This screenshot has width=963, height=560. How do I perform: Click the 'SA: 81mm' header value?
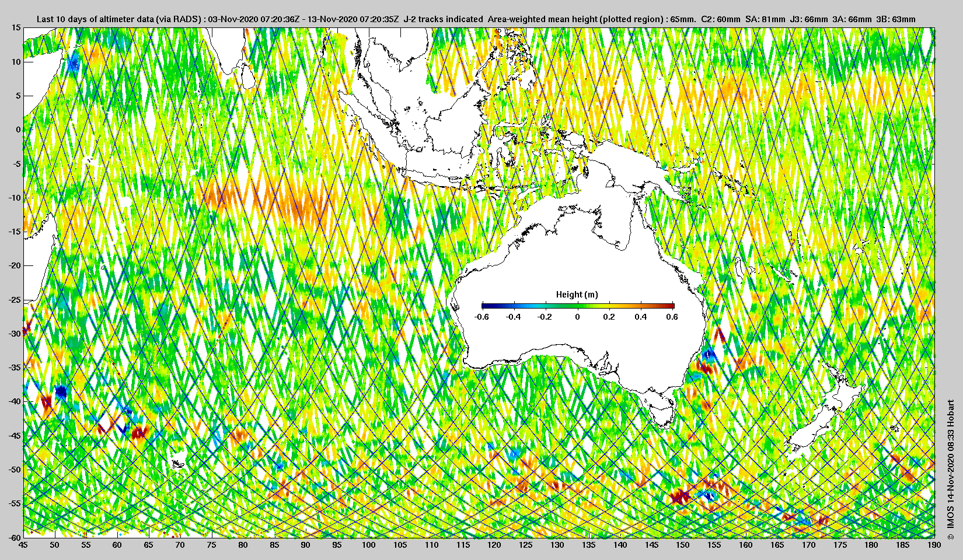[x=765, y=19]
